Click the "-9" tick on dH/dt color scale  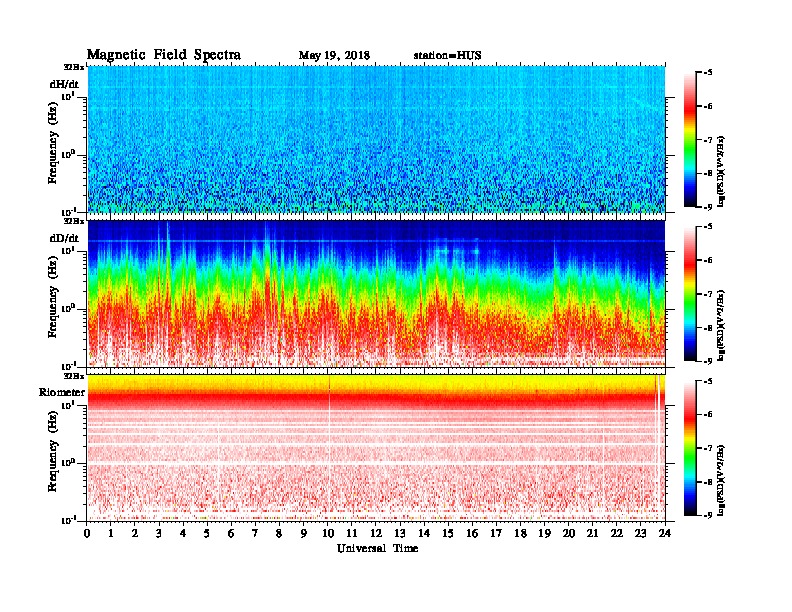(x=708, y=207)
